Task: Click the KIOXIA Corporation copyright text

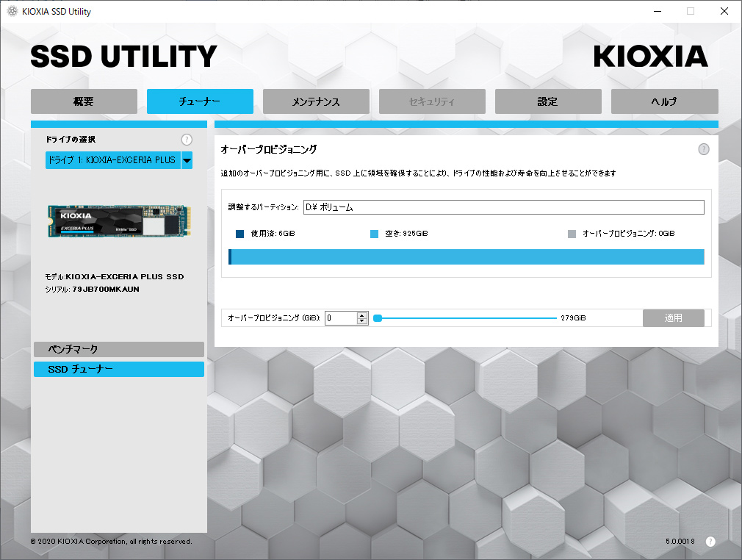Action: click(x=111, y=542)
